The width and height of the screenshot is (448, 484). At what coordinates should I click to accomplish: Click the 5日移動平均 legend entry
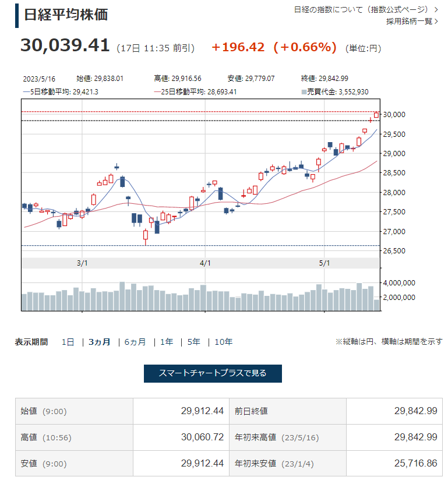pos(61,91)
